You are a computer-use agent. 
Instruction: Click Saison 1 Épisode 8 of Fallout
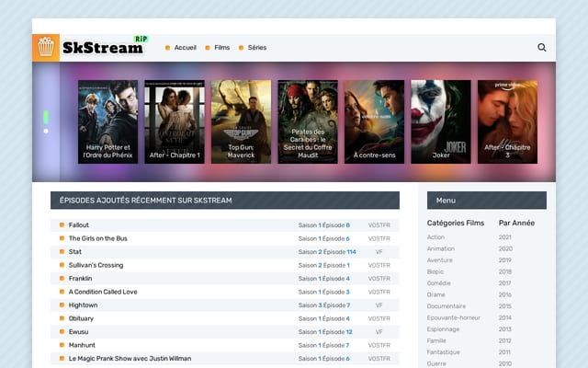click(324, 224)
